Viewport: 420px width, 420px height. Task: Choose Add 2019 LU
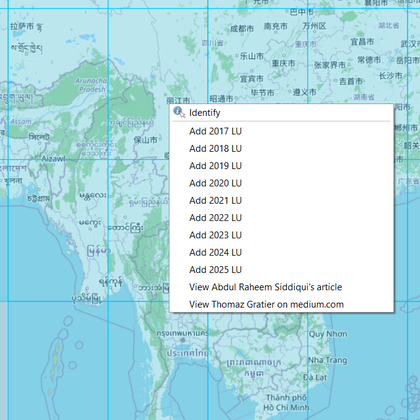tap(282, 166)
